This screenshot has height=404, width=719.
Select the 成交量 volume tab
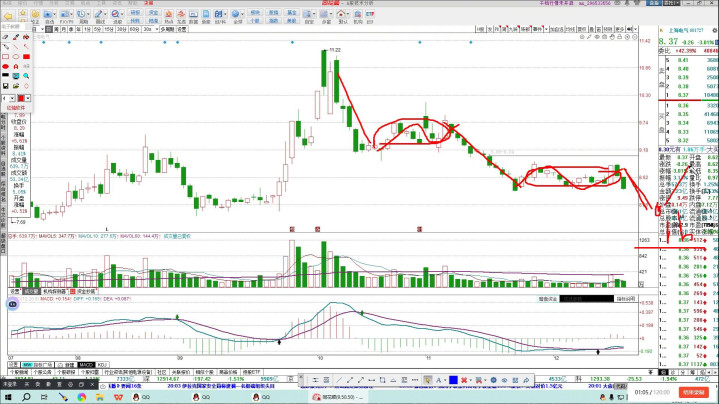[32, 291]
